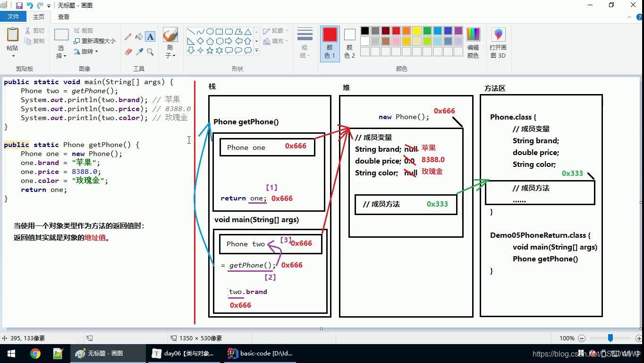Collapse the ribbon with the chevron
This screenshot has height=363, width=644.
(x=629, y=17)
